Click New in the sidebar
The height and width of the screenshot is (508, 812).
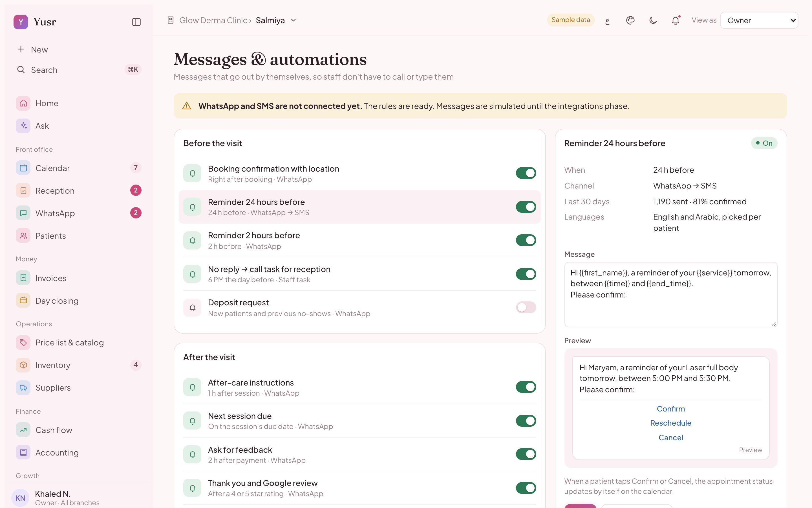(78, 49)
